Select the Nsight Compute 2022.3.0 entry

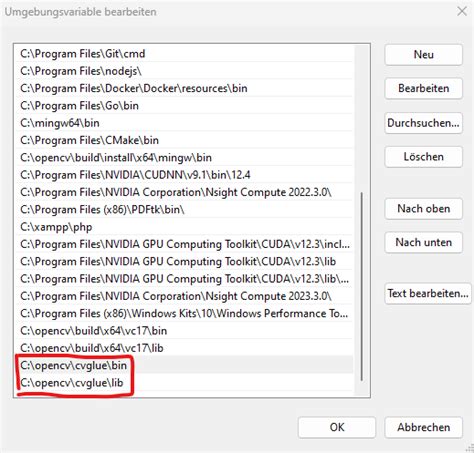(184, 192)
